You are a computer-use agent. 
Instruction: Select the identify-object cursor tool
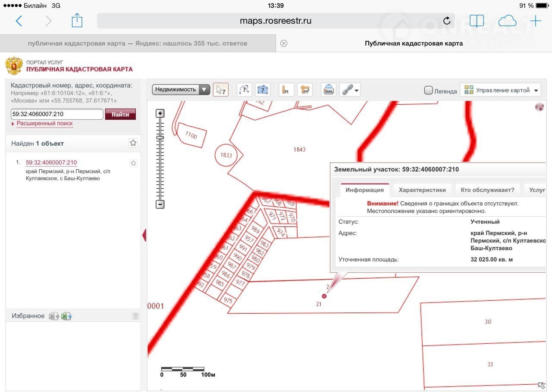tap(220, 90)
